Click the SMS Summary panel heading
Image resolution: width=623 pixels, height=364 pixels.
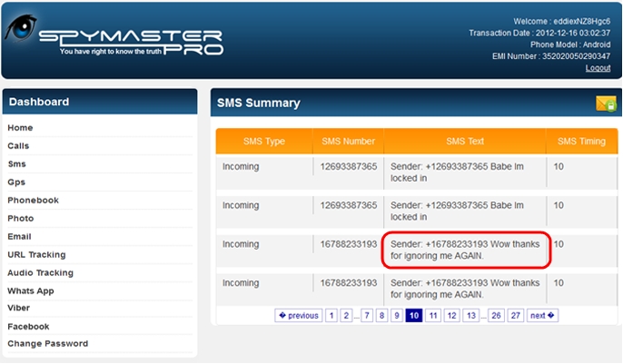(x=259, y=103)
